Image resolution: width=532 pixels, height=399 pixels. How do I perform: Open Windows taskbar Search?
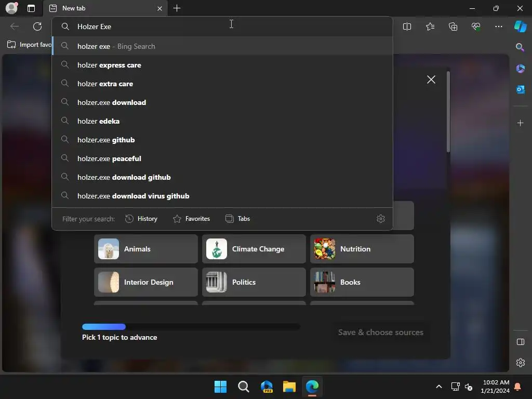click(x=243, y=387)
